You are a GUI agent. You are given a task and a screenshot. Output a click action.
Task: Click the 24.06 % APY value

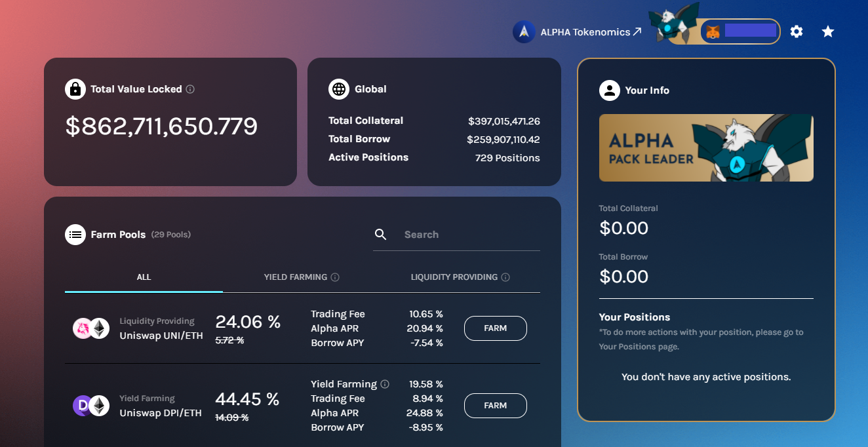point(248,322)
